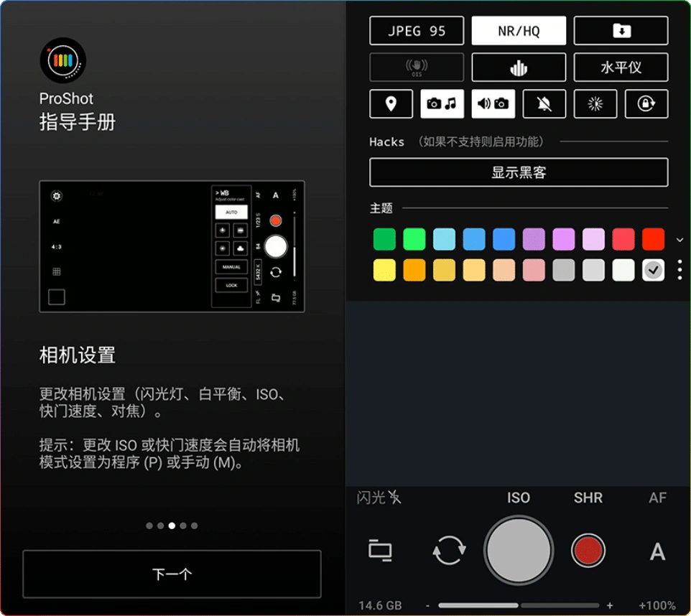Toggle the camera shutter sound icon
The image size is (691, 616).
[x=492, y=103]
